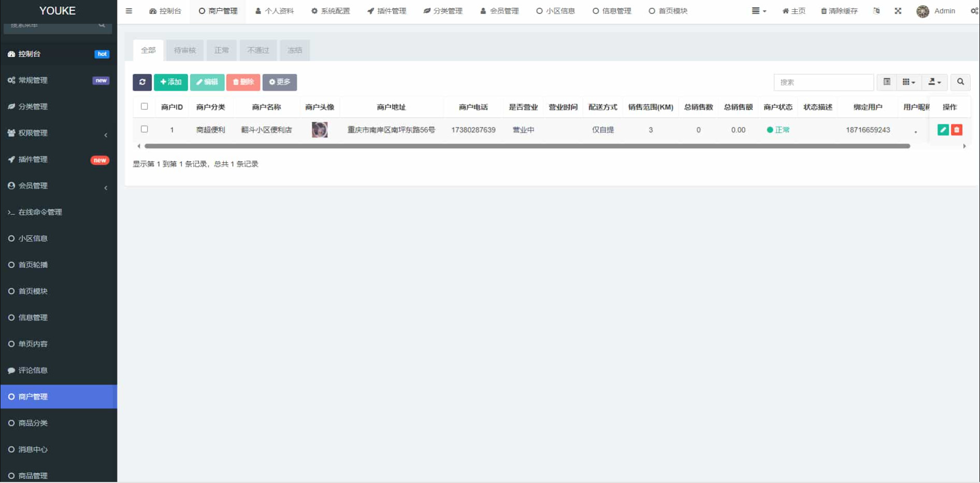Toggle the select-all checkbox in table header

145,106
